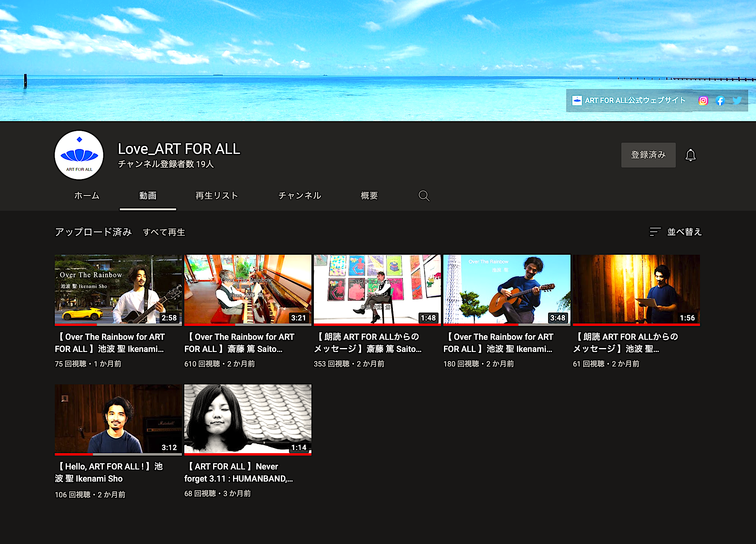Click the 610 回視聴・2 か月前 text
Viewport: 756px width, 544px height.
220,364
